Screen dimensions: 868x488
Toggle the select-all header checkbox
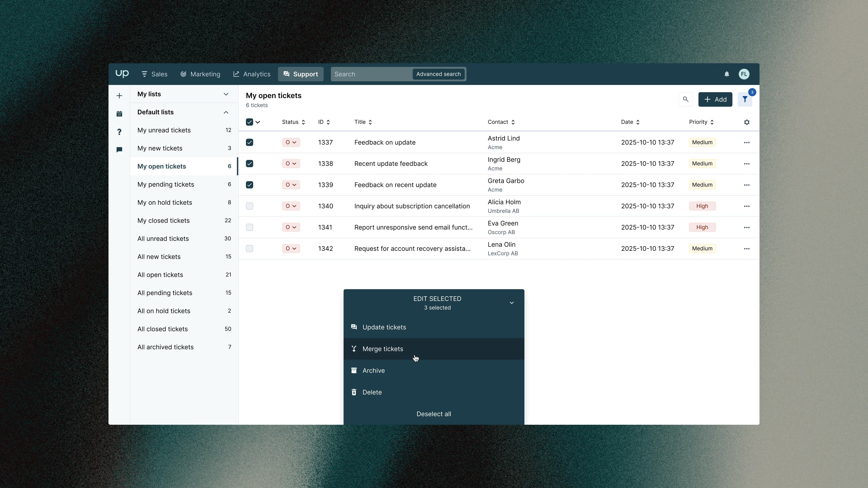tap(249, 122)
